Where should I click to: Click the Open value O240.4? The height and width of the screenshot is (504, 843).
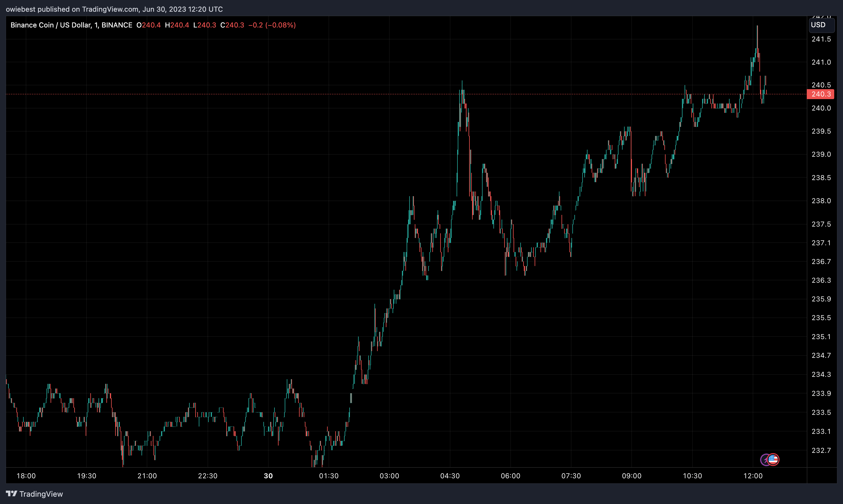[x=149, y=25]
